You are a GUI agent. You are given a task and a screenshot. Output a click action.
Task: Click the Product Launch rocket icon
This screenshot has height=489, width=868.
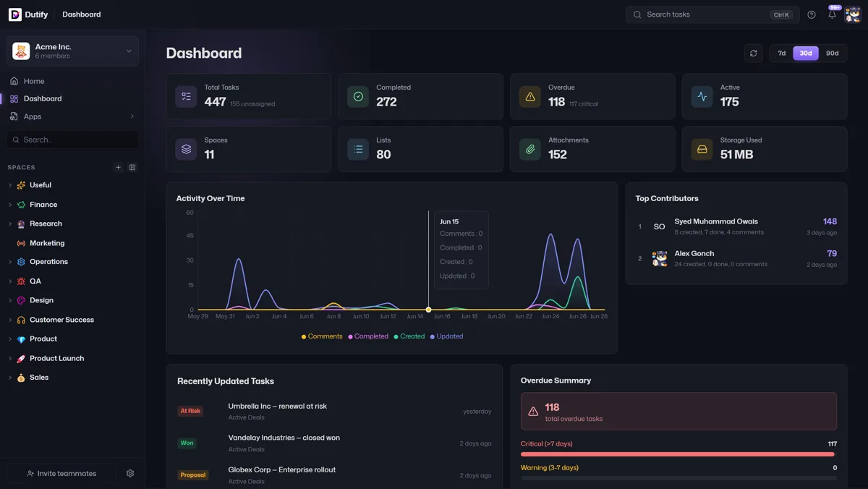[21, 358]
